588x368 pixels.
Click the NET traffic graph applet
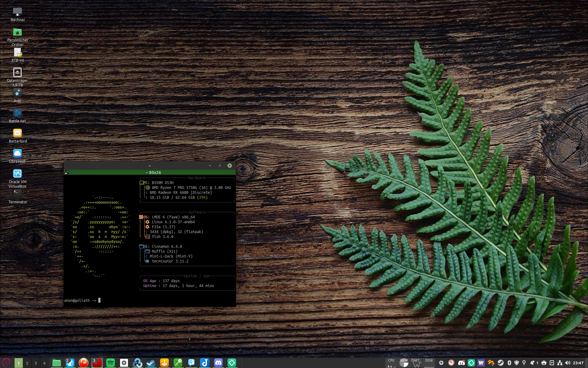click(x=417, y=363)
